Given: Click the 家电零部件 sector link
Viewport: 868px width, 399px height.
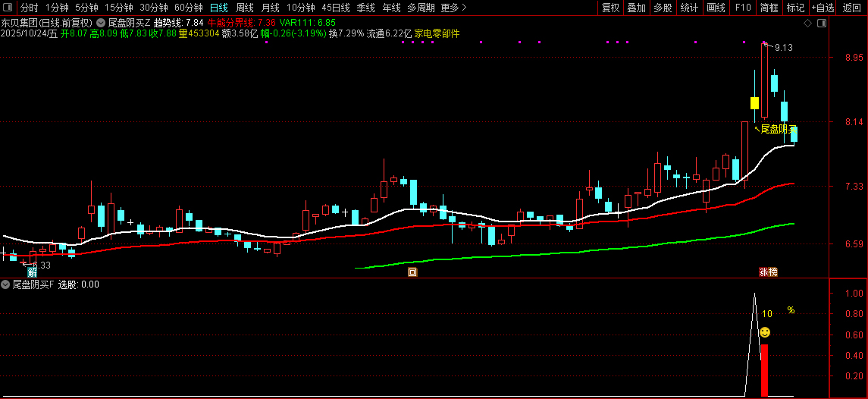Looking at the screenshot, I should 437,34.
